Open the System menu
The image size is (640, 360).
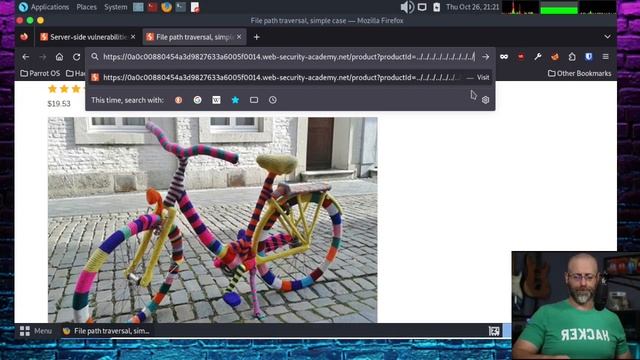pos(116,7)
